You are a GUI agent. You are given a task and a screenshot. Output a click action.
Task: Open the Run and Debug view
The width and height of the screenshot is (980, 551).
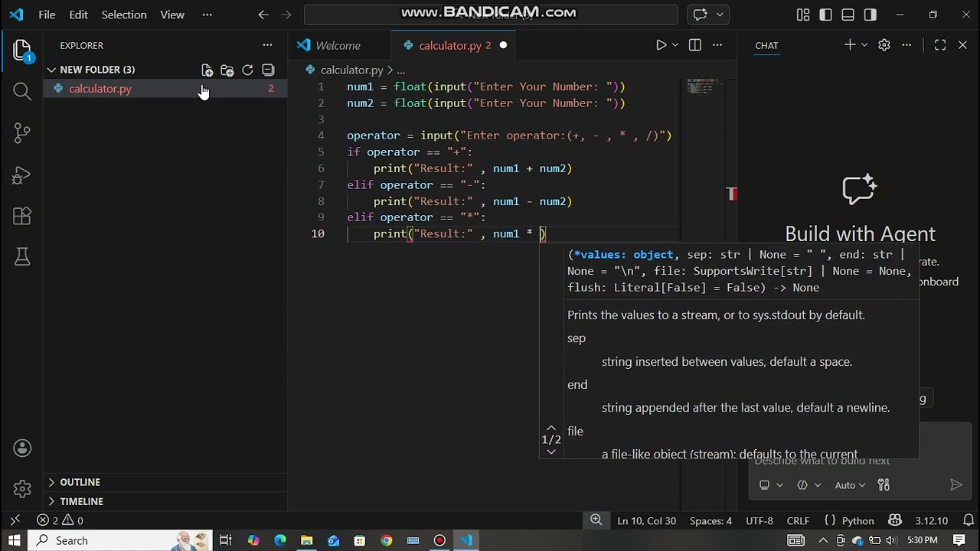(22, 175)
